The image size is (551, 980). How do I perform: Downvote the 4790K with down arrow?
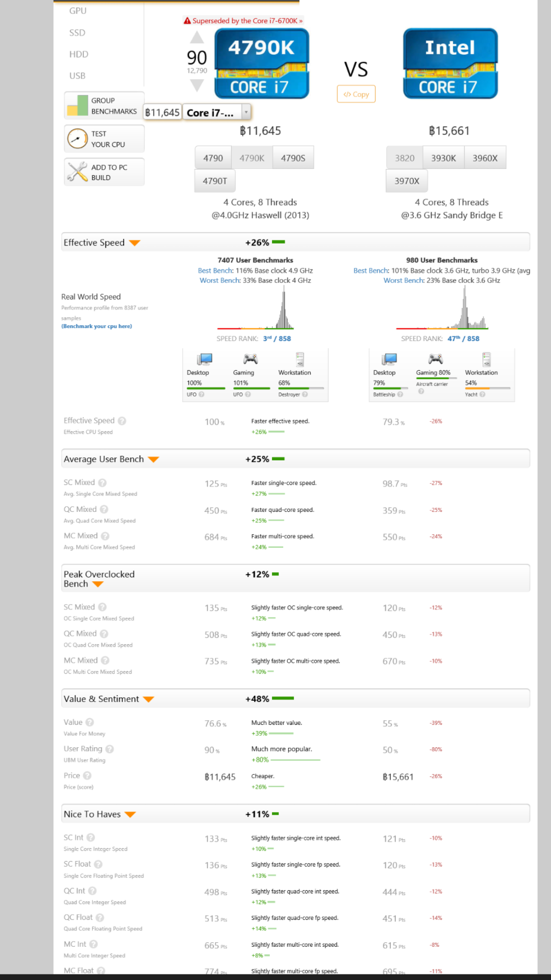click(x=197, y=85)
